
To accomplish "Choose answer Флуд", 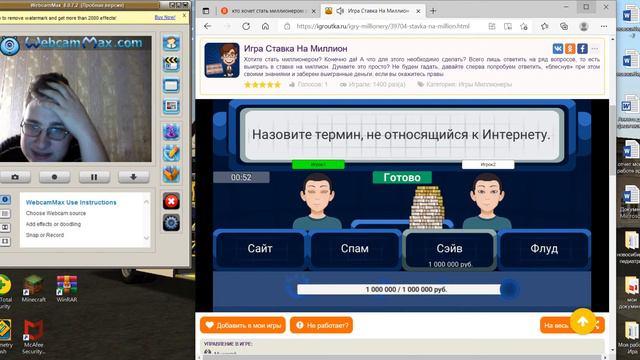I will click(544, 249).
